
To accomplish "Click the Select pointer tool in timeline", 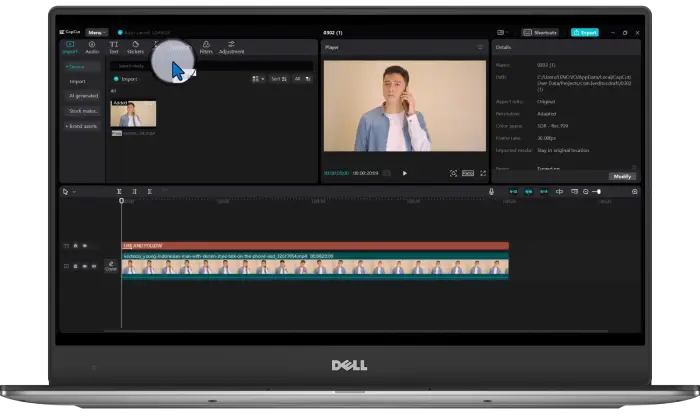I will coord(66,192).
